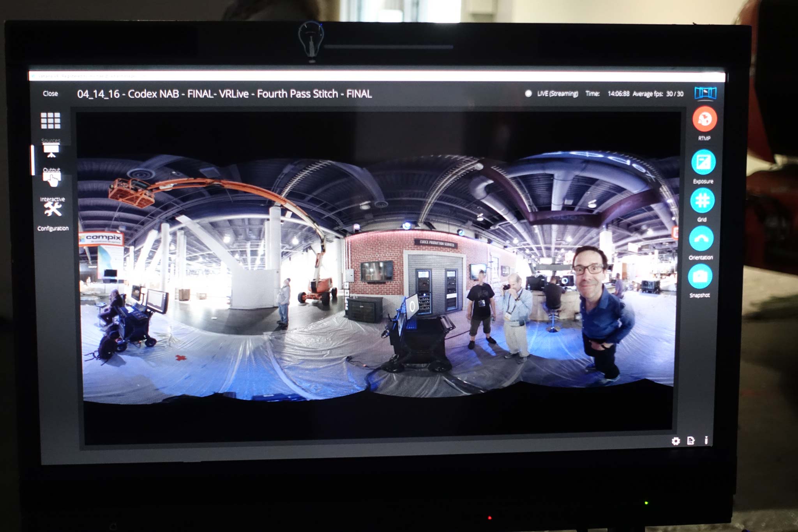Click the Orientation adjustment button

pyautogui.click(x=701, y=239)
